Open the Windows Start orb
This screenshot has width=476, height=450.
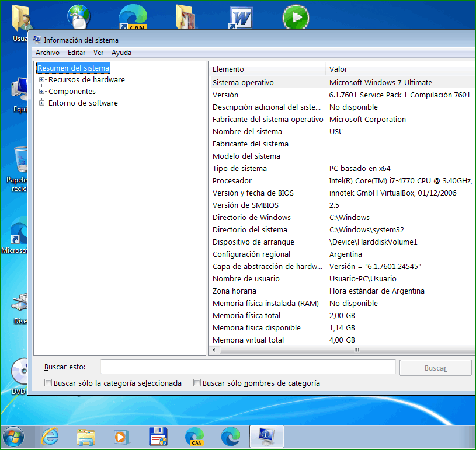click(13, 437)
